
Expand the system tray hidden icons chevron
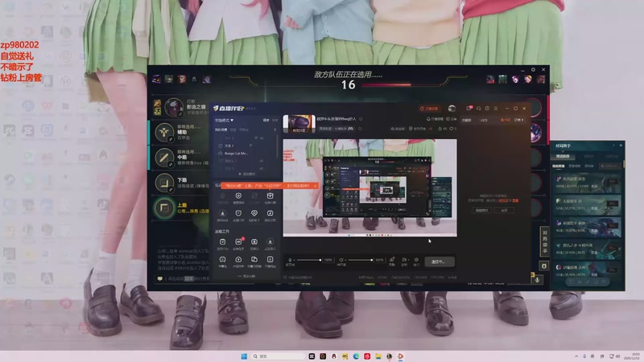tap(576, 356)
